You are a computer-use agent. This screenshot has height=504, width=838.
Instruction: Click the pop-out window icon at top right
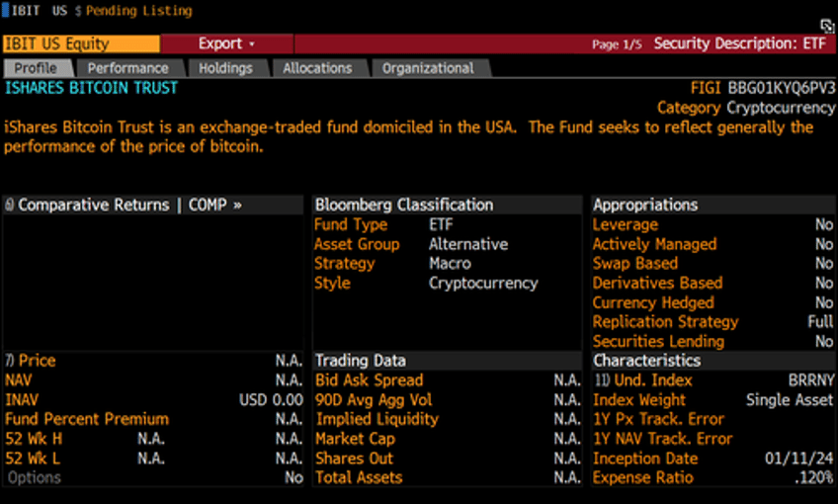827,25
